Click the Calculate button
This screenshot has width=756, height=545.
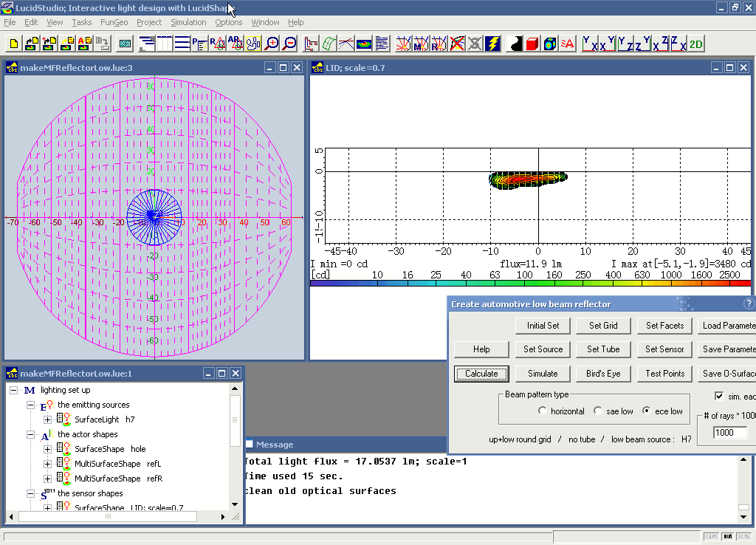click(481, 373)
